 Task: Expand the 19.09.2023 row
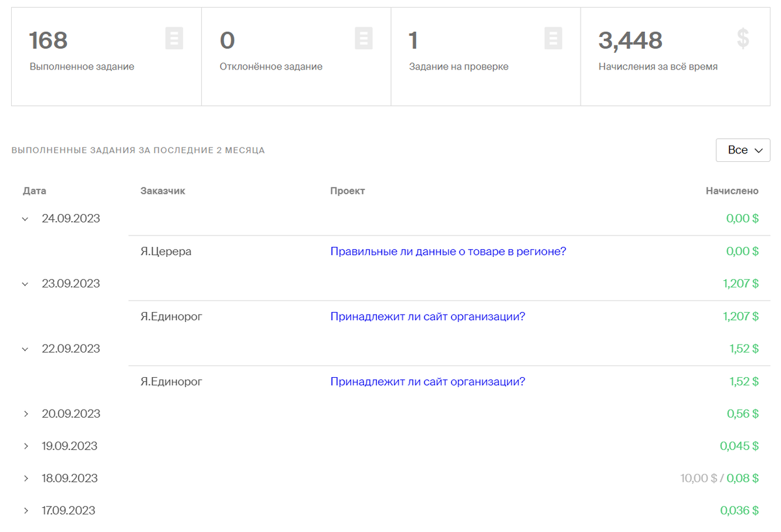pyautogui.click(x=25, y=446)
